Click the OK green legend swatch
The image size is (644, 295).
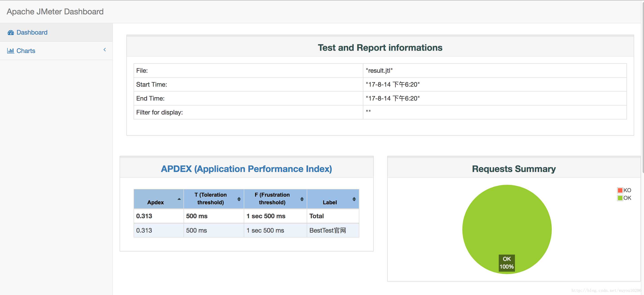[620, 198]
